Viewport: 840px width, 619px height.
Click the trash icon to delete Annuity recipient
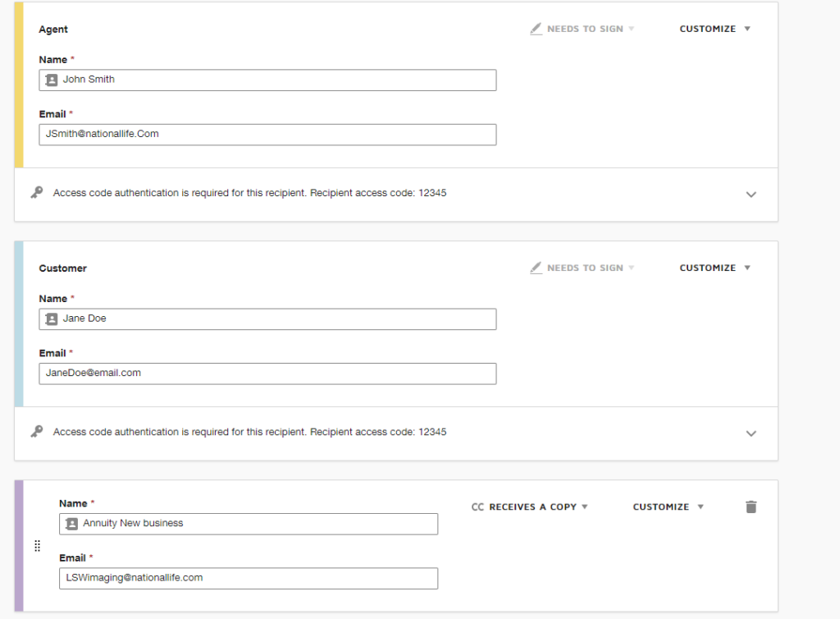[751, 507]
